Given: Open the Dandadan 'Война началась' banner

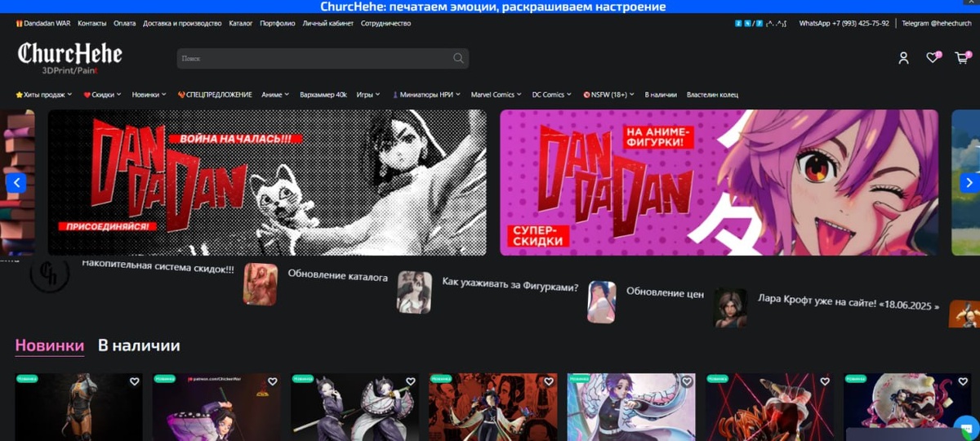Looking at the screenshot, I should pos(267,183).
